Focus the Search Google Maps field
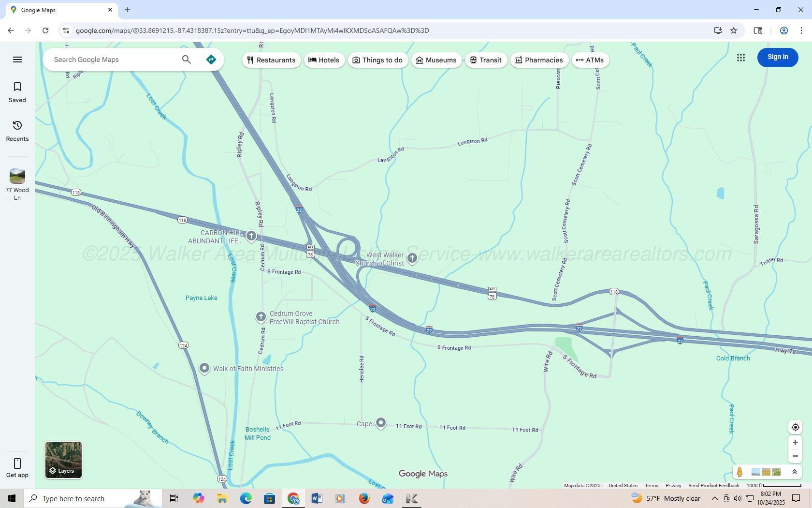Image resolution: width=812 pixels, height=508 pixels. pyautogui.click(x=114, y=60)
